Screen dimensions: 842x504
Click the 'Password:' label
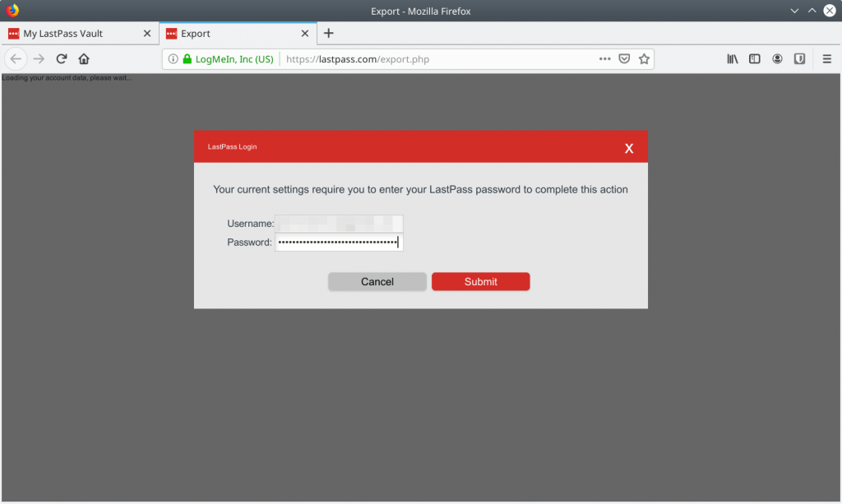[249, 243]
